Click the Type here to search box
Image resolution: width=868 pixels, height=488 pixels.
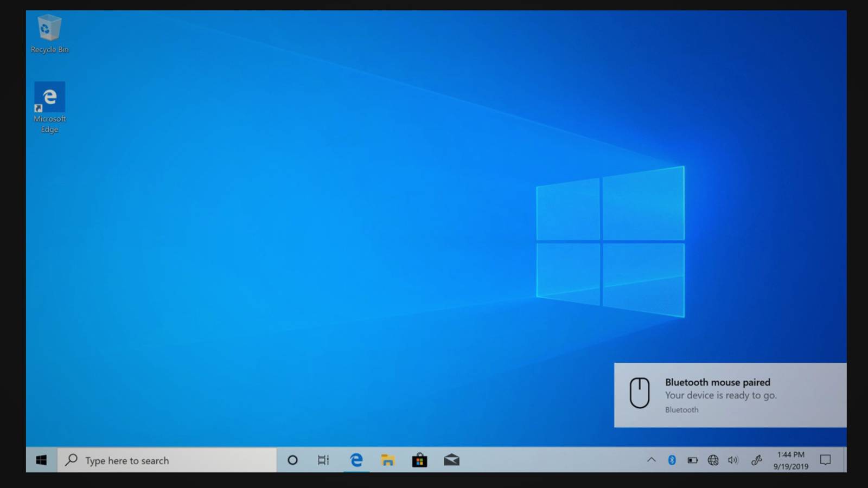[167, 460]
